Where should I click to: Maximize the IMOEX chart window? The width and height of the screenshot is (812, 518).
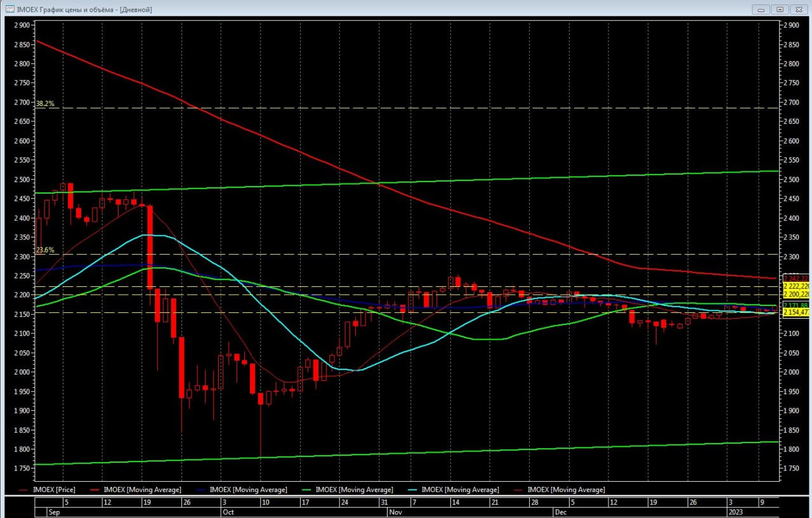tap(780, 10)
